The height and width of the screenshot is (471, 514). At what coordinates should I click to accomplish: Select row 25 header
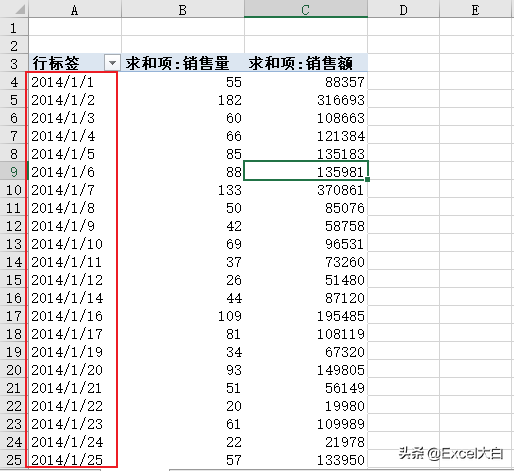[14, 460]
